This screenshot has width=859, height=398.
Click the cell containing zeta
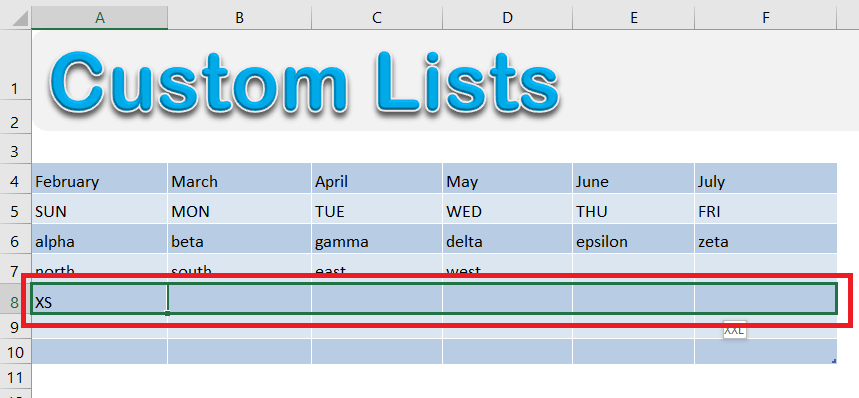click(x=766, y=239)
